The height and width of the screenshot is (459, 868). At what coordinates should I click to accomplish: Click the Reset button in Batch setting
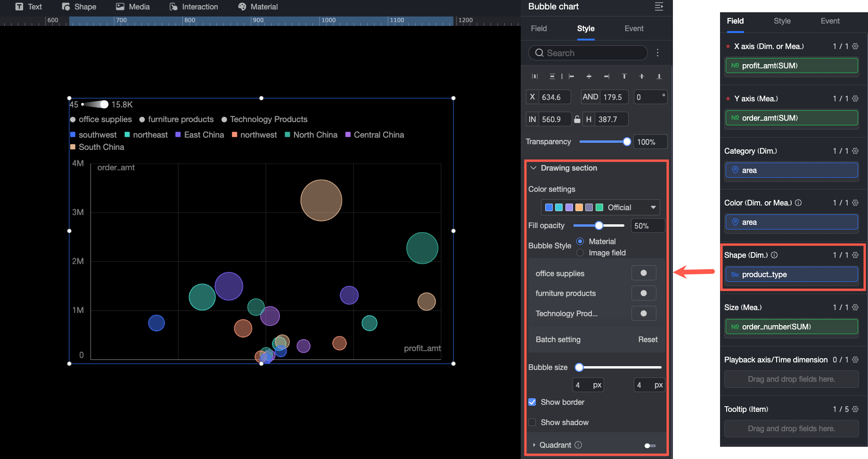(x=647, y=339)
